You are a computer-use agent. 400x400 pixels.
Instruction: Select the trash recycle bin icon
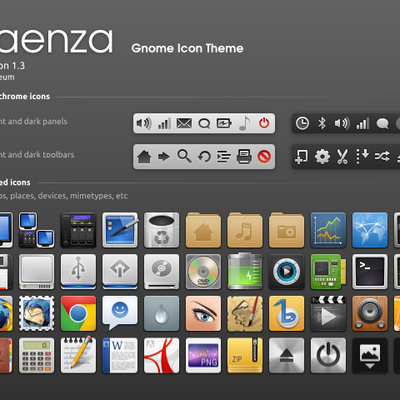[162, 230]
